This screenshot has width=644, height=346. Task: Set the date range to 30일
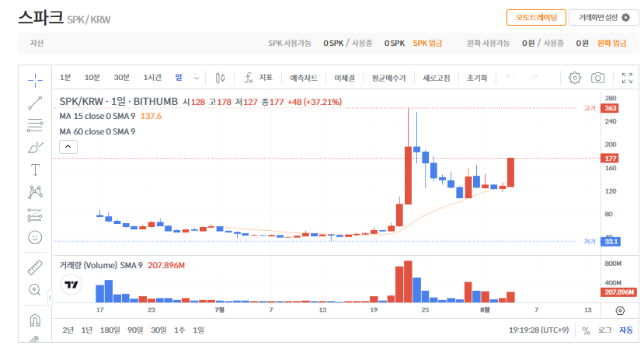(158, 330)
